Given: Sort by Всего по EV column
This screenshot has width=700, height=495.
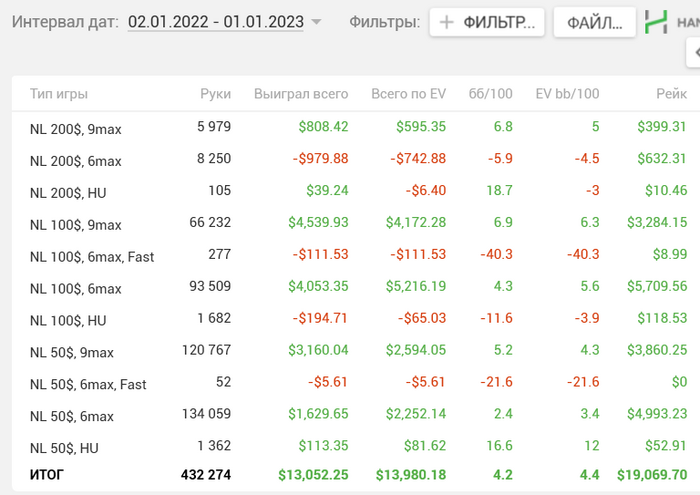Looking at the screenshot, I should [408, 94].
